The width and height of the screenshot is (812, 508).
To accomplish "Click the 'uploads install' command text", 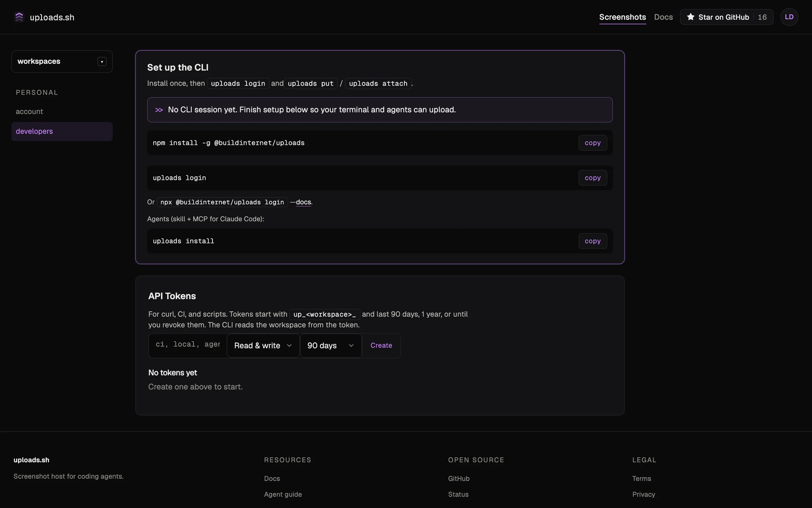I will [x=183, y=241].
